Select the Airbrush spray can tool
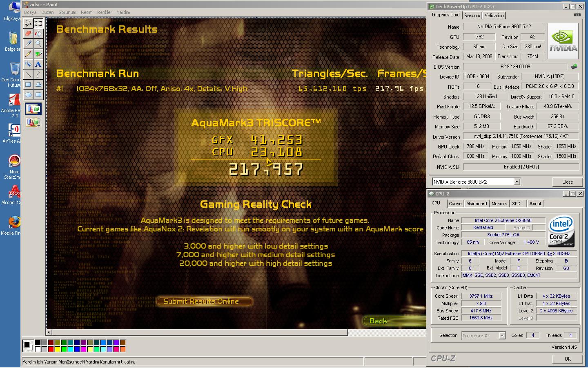Image resolution: width=588 pixels, height=368 pixels. [28, 64]
